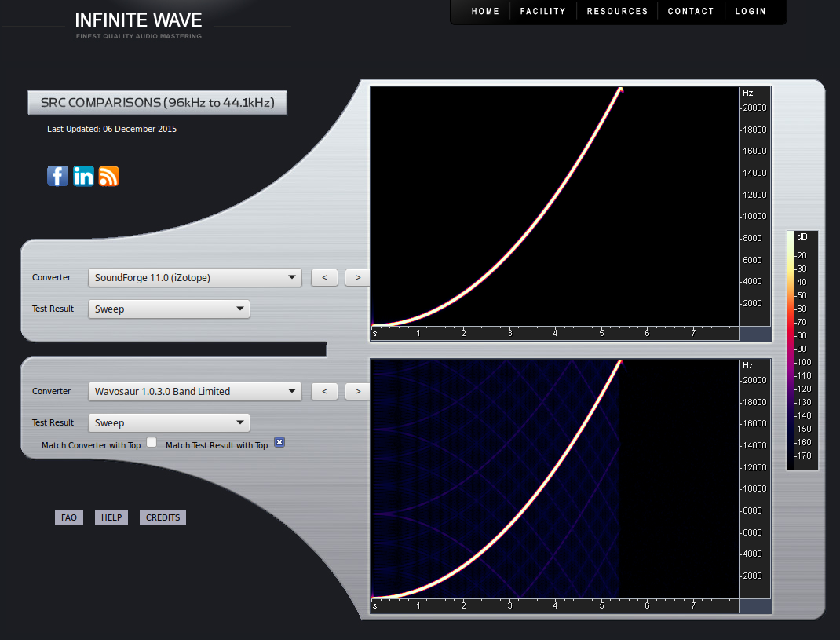This screenshot has width=840, height=640.
Task: Click the Infinite Wave logo
Action: click(138, 20)
